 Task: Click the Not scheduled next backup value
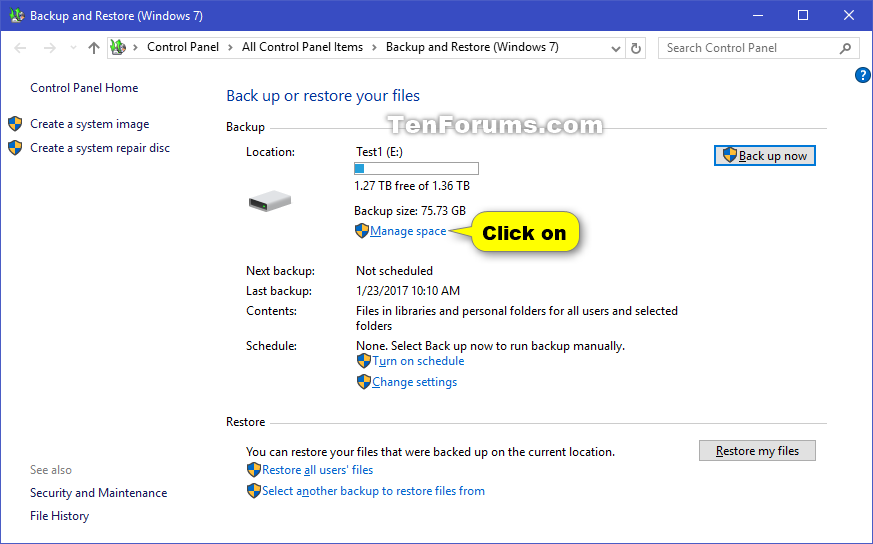[x=394, y=271]
